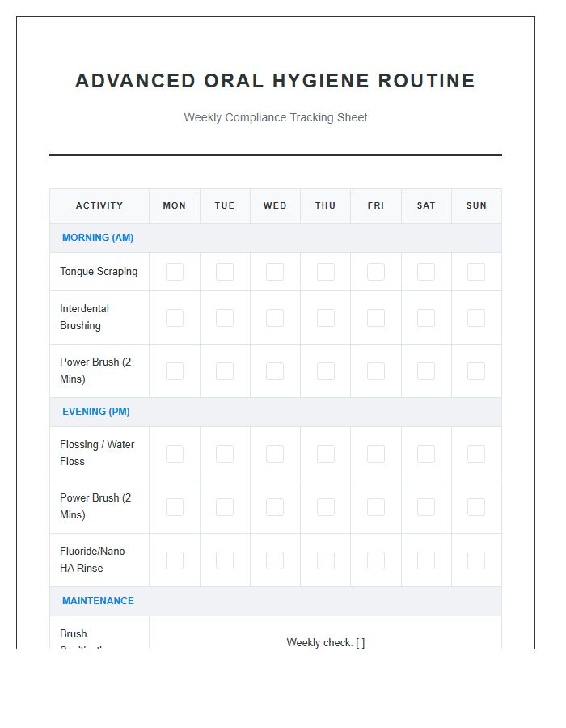Screen dimensions: 566x728
Task: Check Tongue Scraping box for Wednesday
Action: pos(275,272)
